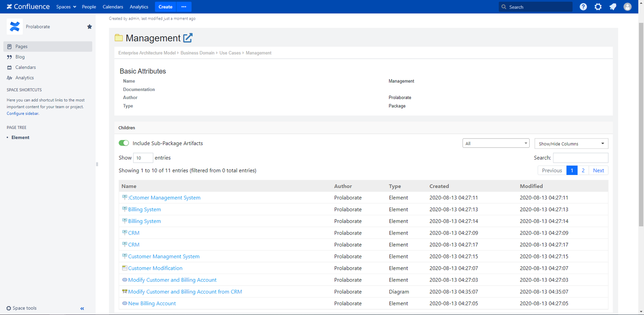644x315 pixels.
Task: Click the element icon next to :Cstomer Management System
Action: 124,197
